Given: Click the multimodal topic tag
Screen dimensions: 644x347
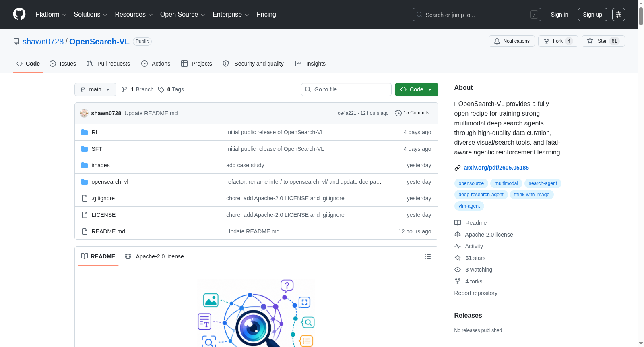Looking at the screenshot, I should point(506,183).
